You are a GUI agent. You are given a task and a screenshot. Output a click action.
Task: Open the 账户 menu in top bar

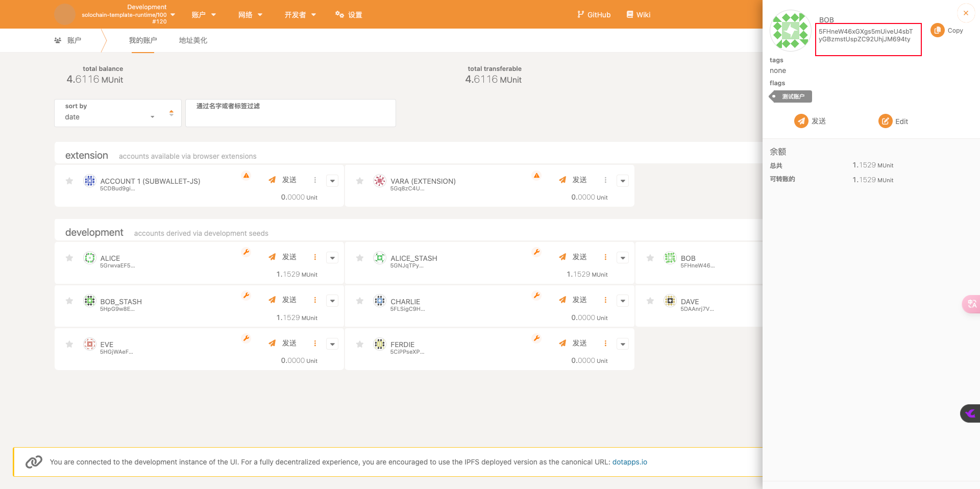tap(204, 15)
